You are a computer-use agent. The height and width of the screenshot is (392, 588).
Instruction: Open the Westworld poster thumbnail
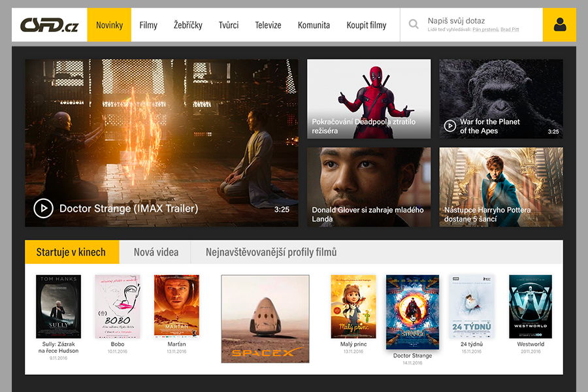pos(531,306)
